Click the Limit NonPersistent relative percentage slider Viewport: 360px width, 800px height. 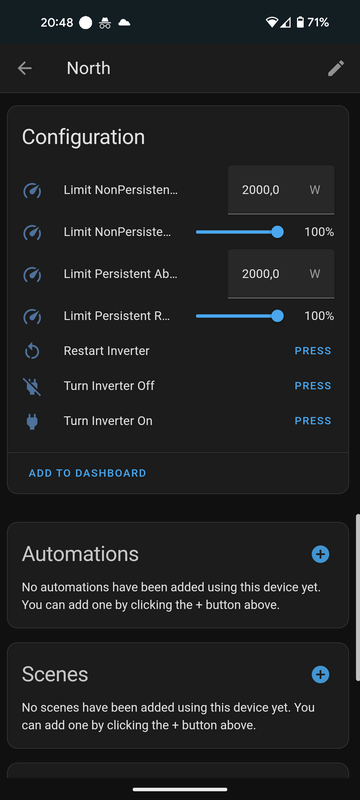click(x=240, y=232)
